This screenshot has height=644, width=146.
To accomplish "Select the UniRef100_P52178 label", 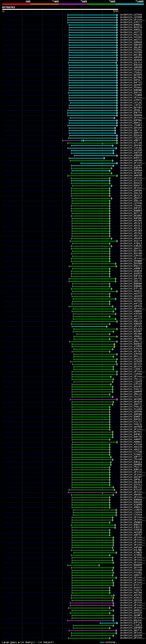I will [x=131, y=35].
